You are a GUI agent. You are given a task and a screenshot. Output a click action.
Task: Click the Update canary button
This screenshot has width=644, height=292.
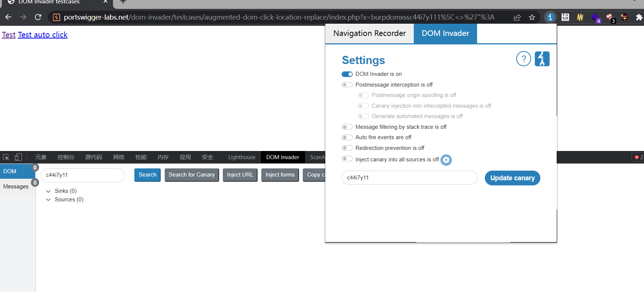point(512,178)
